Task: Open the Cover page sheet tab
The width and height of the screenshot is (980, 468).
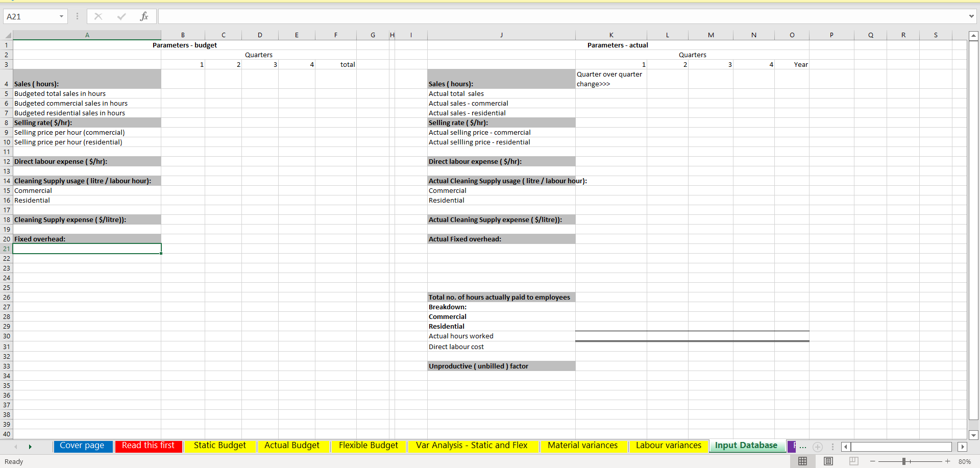Action: (x=82, y=446)
